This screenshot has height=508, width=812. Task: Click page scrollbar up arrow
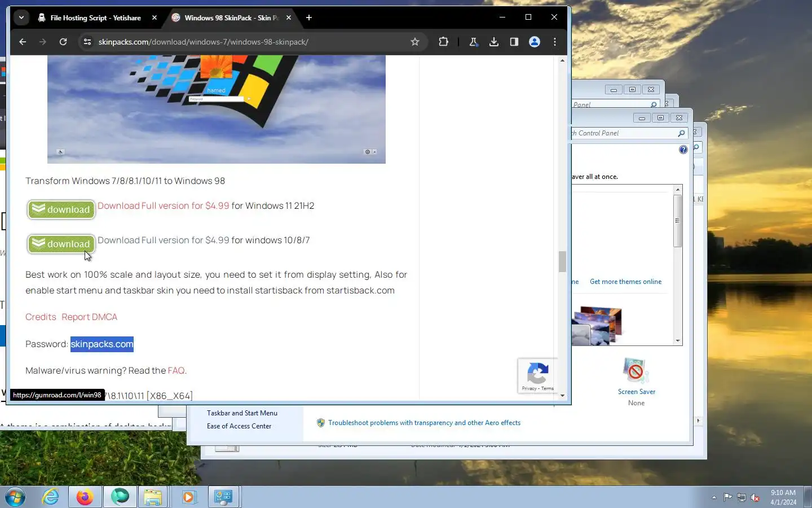pyautogui.click(x=562, y=60)
